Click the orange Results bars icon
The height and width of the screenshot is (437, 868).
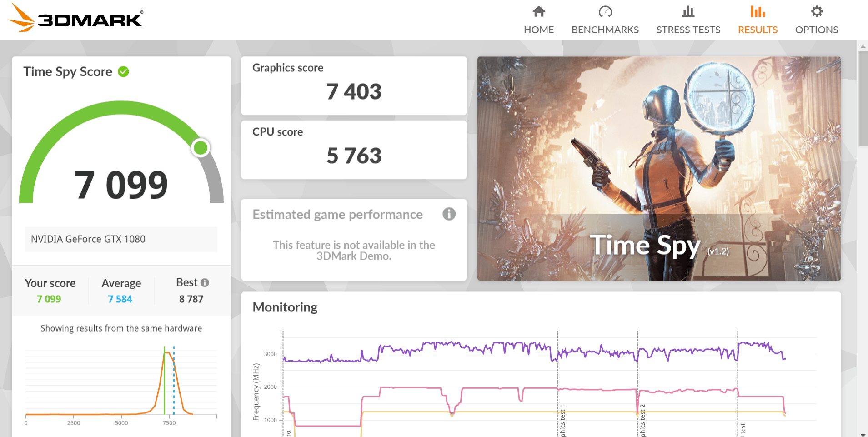[x=758, y=11]
